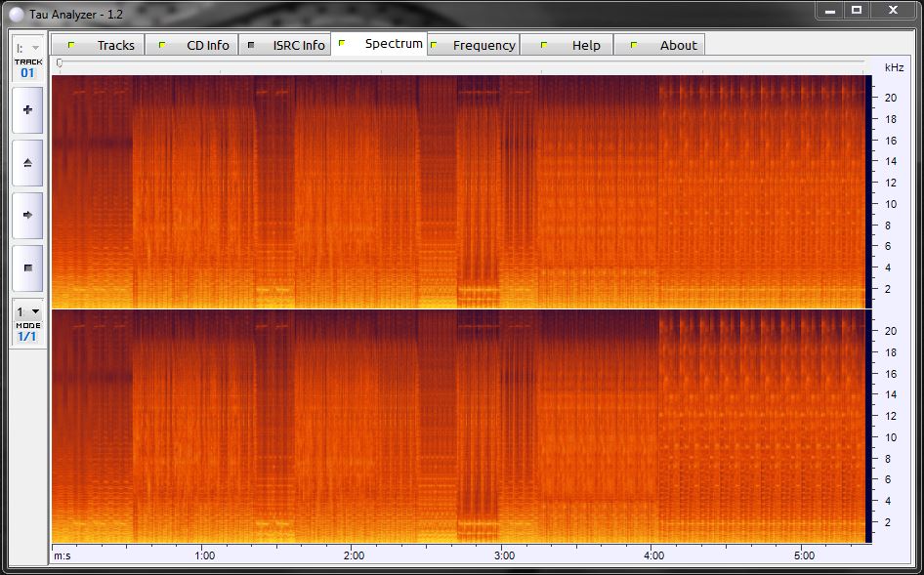Open the drive letter dropdown
924x575 pixels.
pyautogui.click(x=27, y=48)
